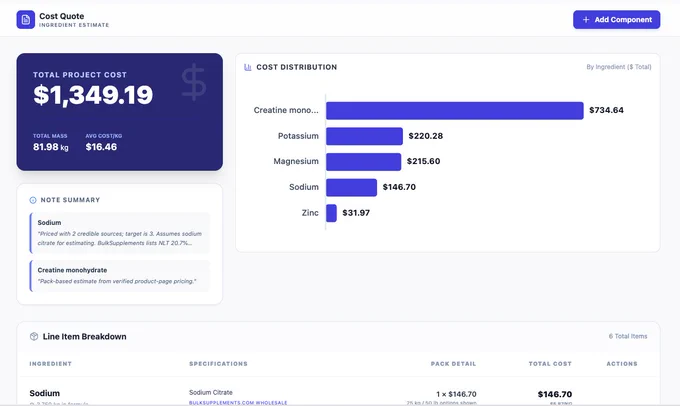Click the Actions column header

coord(622,364)
